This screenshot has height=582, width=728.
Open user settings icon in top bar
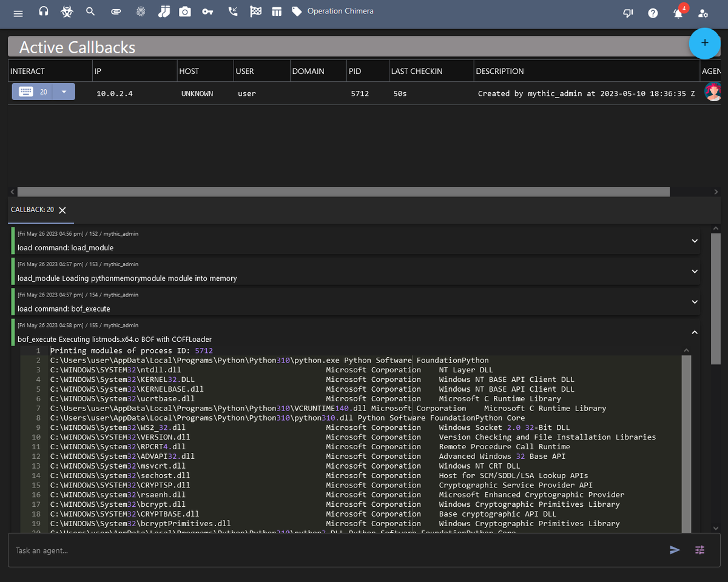[x=703, y=13]
